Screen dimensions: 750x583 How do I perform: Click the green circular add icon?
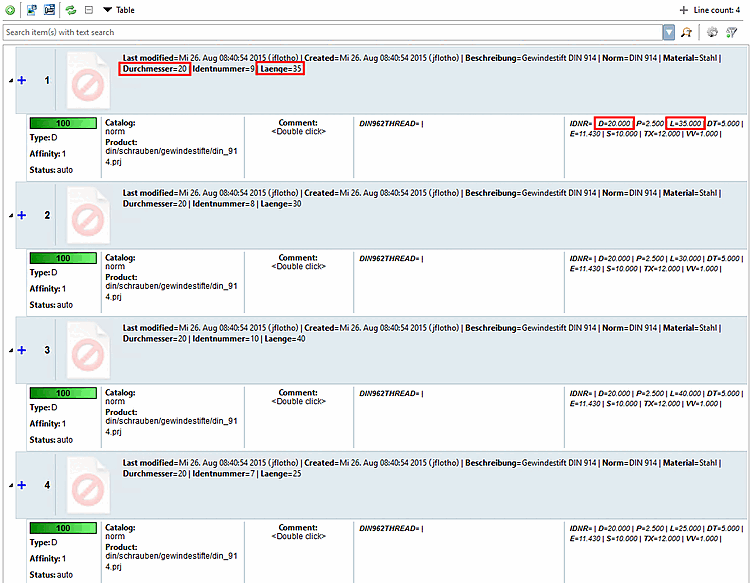coord(10,10)
